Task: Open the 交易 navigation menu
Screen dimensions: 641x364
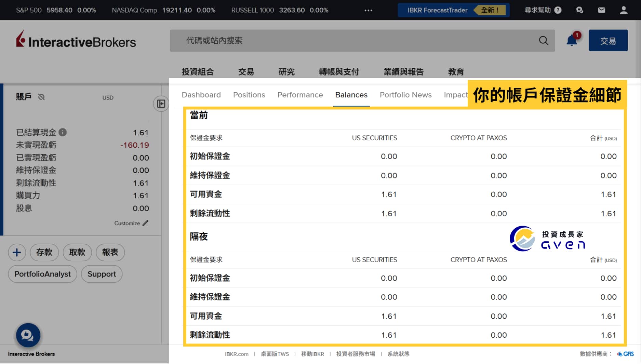Action: click(246, 71)
